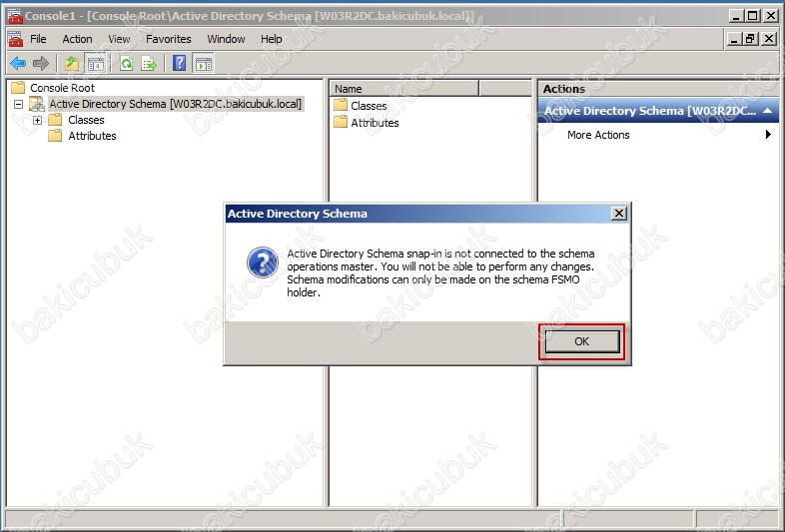The width and height of the screenshot is (785, 532).
Task: Click the Active Directory Schema node icon in tree
Action: (x=37, y=104)
